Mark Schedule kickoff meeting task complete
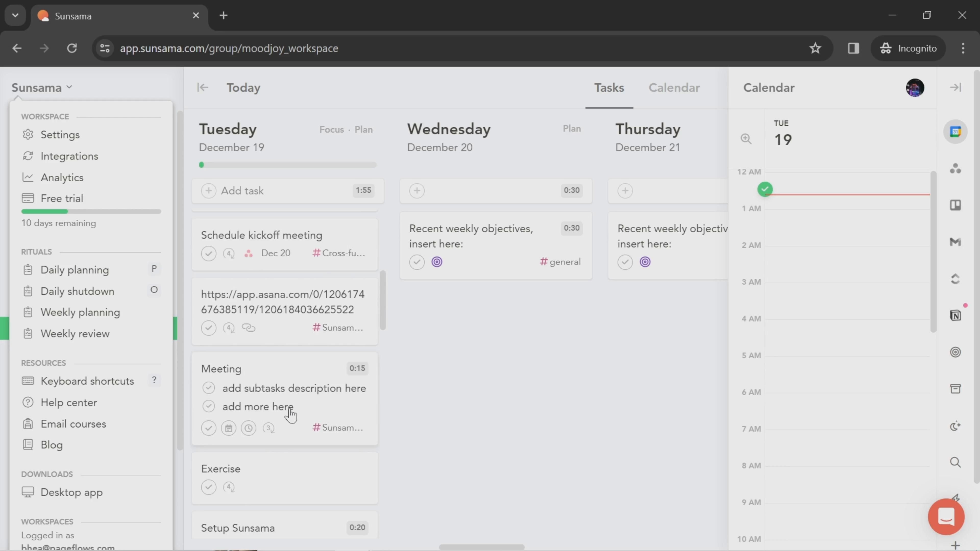This screenshot has height=551, width=980. (x=209, y=253)
